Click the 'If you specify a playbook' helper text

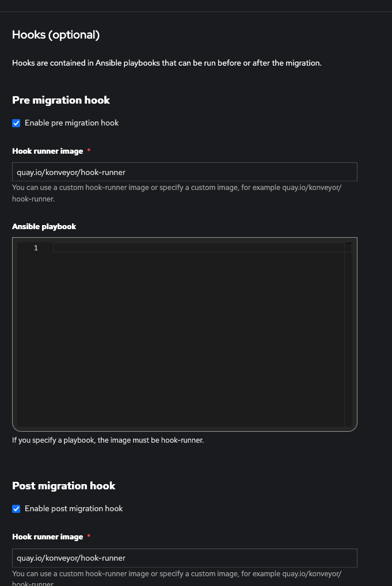pyautogui.click(x=108, y=440)
